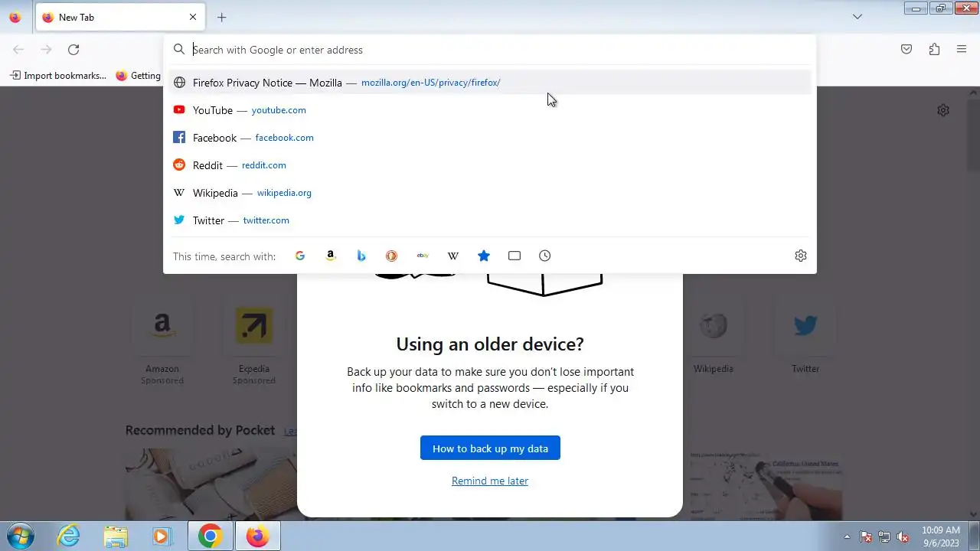
Task: Select the YouTube suggestion row
Action: coord(490,110)
